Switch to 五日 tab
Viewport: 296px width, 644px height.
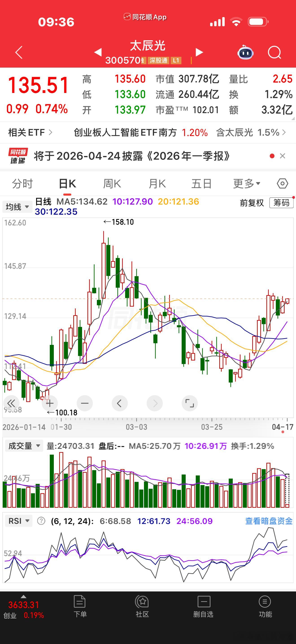click(202, 184)
